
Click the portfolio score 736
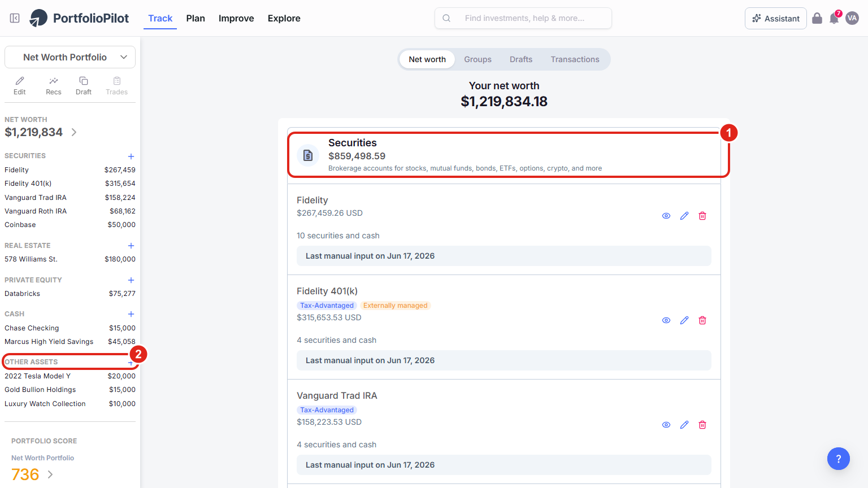point(25,474)
